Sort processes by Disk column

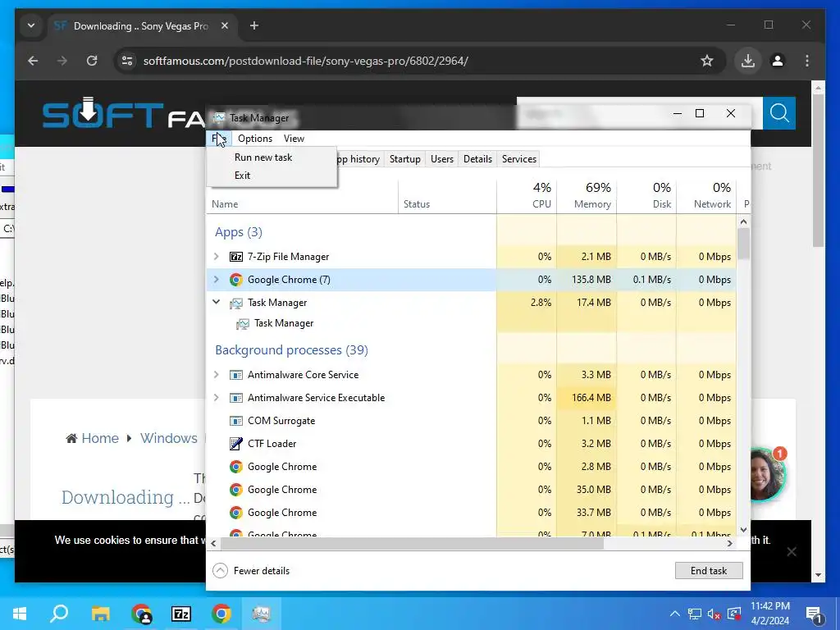(x=646, y=197)
